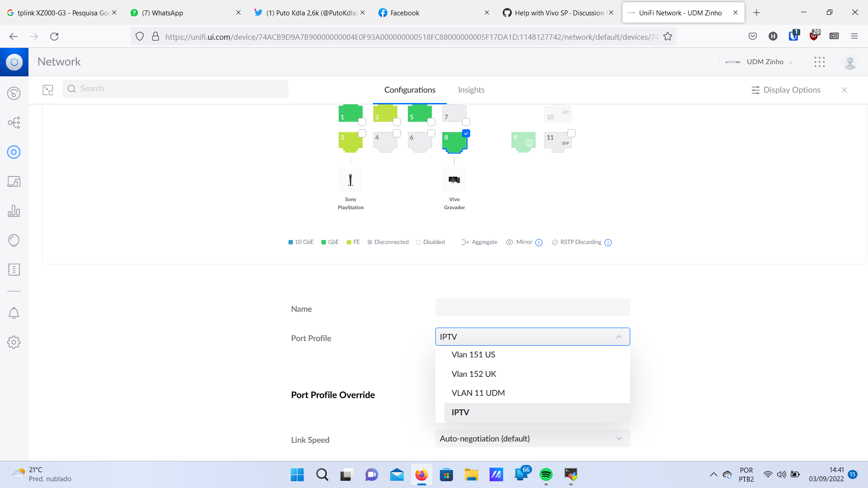
Task: Open the Windows Start menu
Action: click(297, 474)
